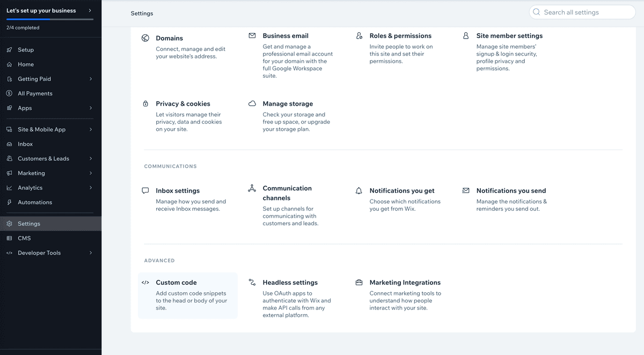Click 'Let's set up your business' heading
Screen dimensions: 644x355
[41, 11]
